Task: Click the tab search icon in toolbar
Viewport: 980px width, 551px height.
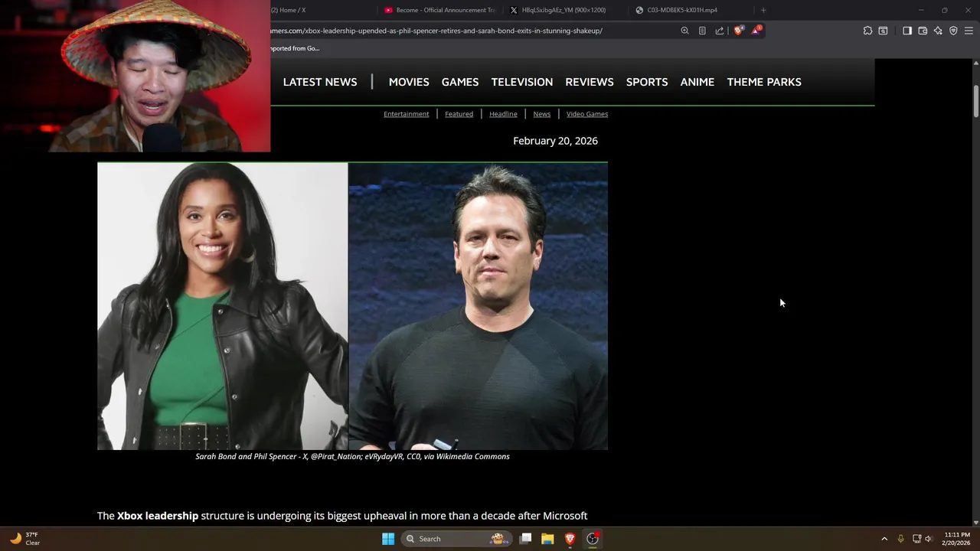Action: pos(883,31)
